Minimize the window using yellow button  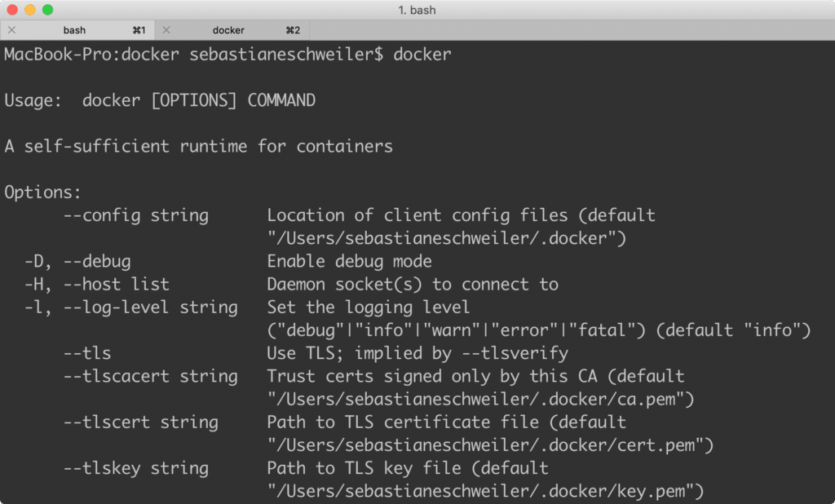click(30, 10)
